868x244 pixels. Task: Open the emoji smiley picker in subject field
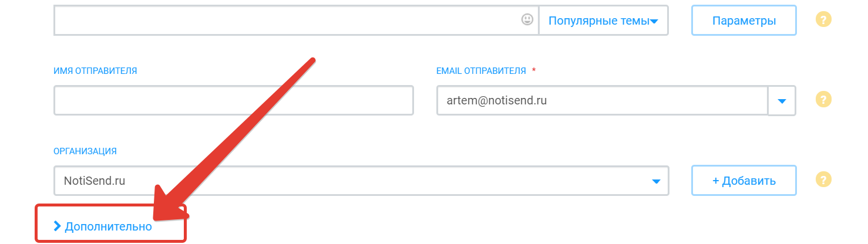pyautogui.click(x=527, y=20)
